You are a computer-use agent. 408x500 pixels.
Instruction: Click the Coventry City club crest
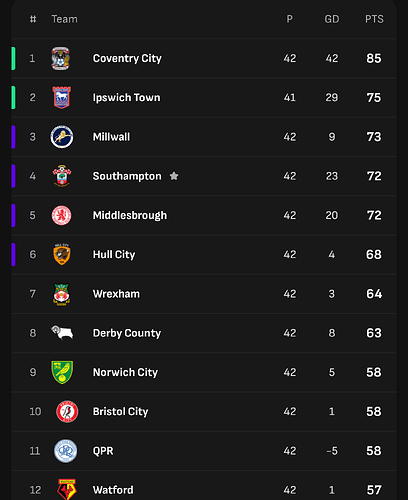point(61,58)
